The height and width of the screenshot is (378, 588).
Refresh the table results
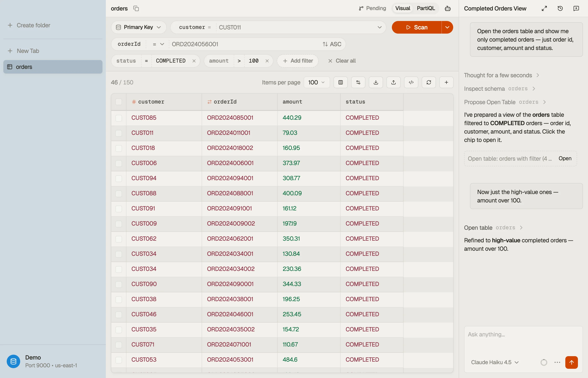pos(429,82)
